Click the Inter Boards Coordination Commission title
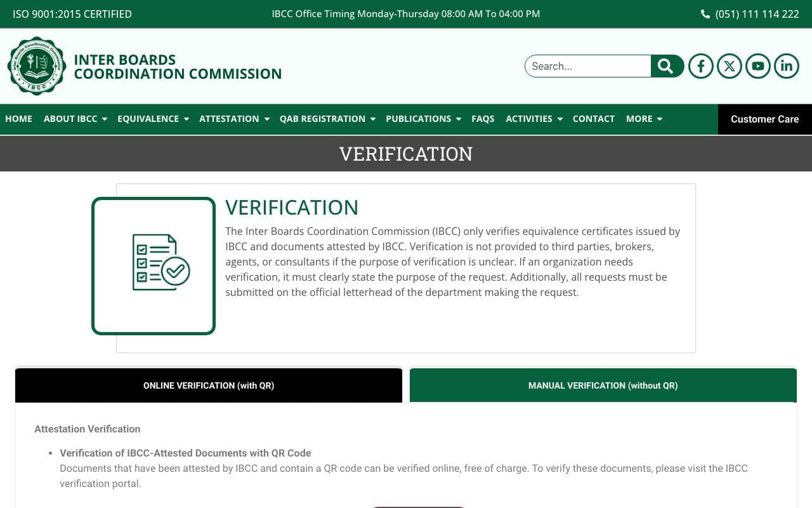812x508 pixels. tap(178, 67)
